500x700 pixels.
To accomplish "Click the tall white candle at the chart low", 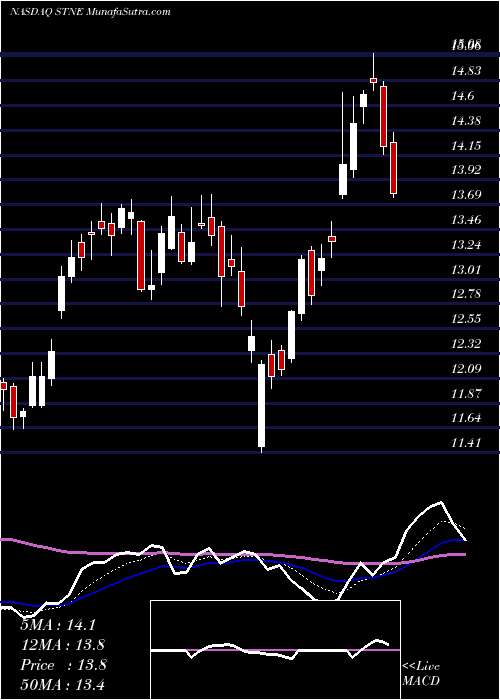I will click(x=261, y=405).
